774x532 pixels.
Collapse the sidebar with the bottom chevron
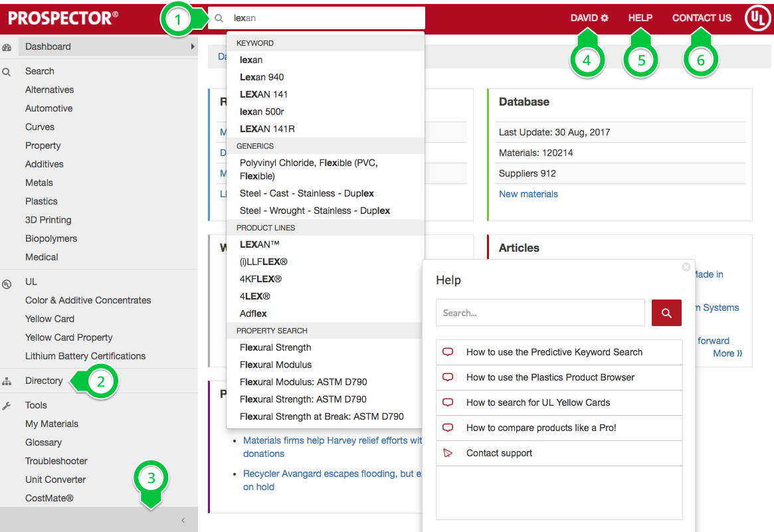click(x=183, y=520)
